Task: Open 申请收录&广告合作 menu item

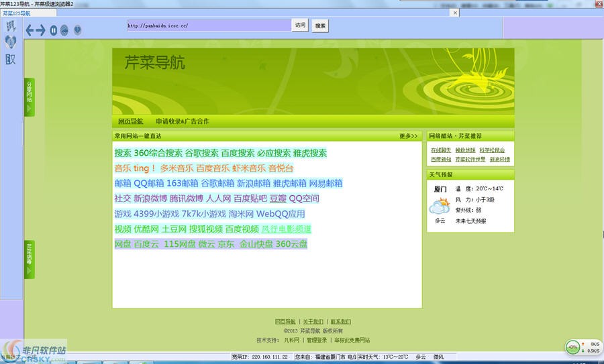Action: pos(182,121)
